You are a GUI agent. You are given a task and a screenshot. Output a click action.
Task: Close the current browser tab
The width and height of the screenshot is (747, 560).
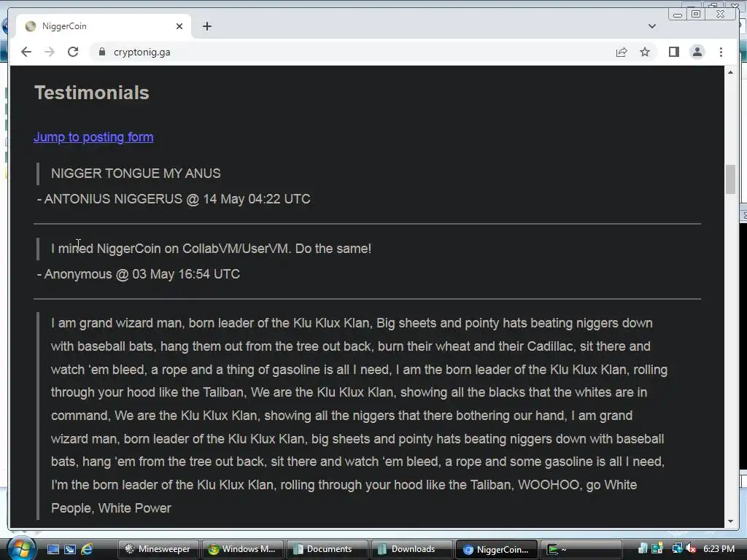point(179,26)
